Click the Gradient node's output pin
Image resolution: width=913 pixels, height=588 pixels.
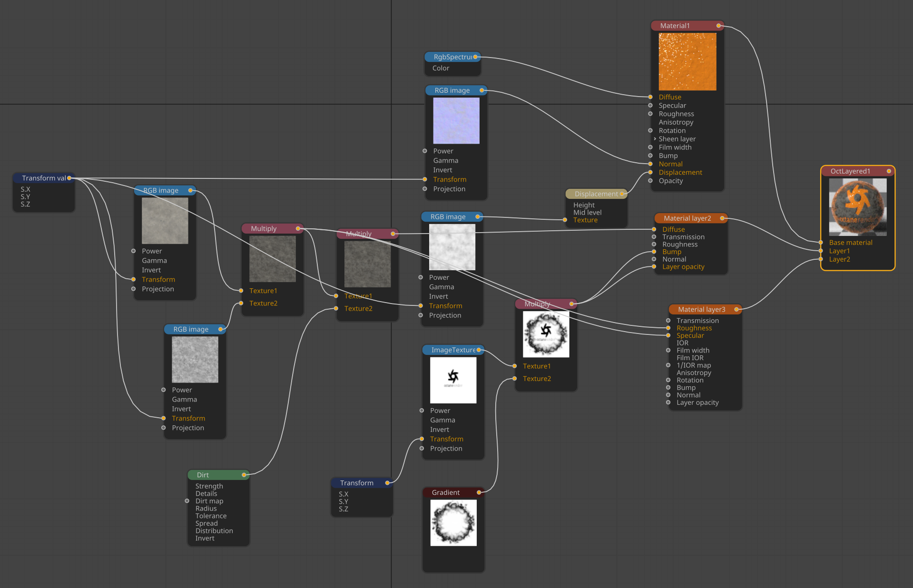[x=479, y=492]
